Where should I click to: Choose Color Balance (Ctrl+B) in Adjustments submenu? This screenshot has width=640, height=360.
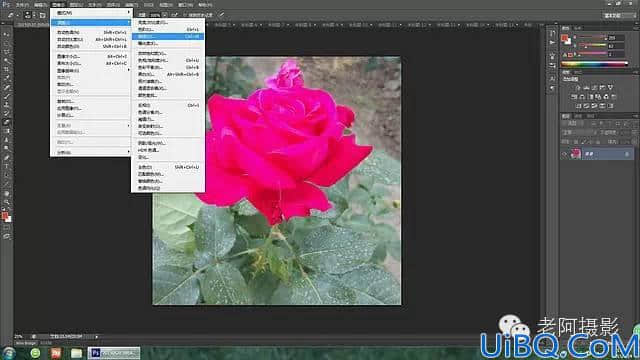tap(168, 67)
